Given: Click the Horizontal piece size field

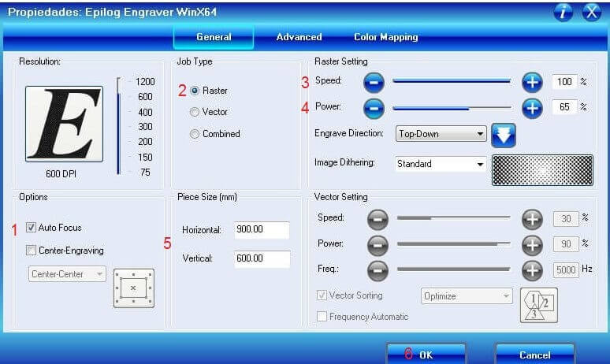Looking at the screenshot, I should coord(262,230).
